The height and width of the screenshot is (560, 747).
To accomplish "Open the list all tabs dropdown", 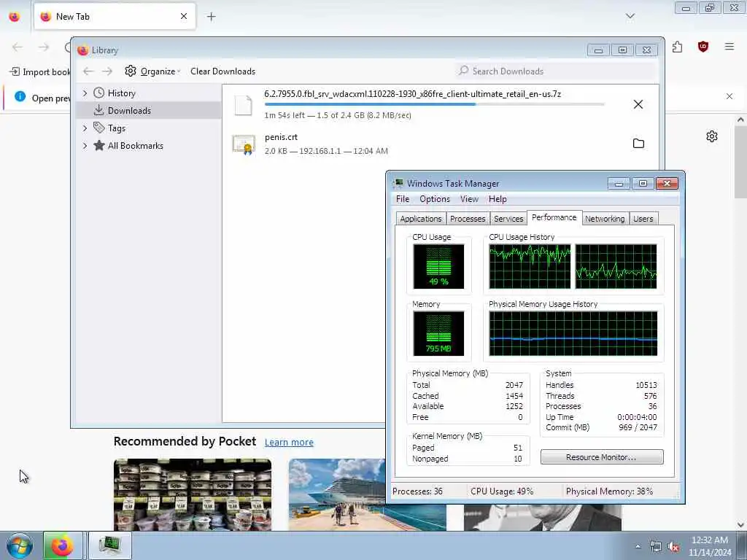I will (630, 16).
